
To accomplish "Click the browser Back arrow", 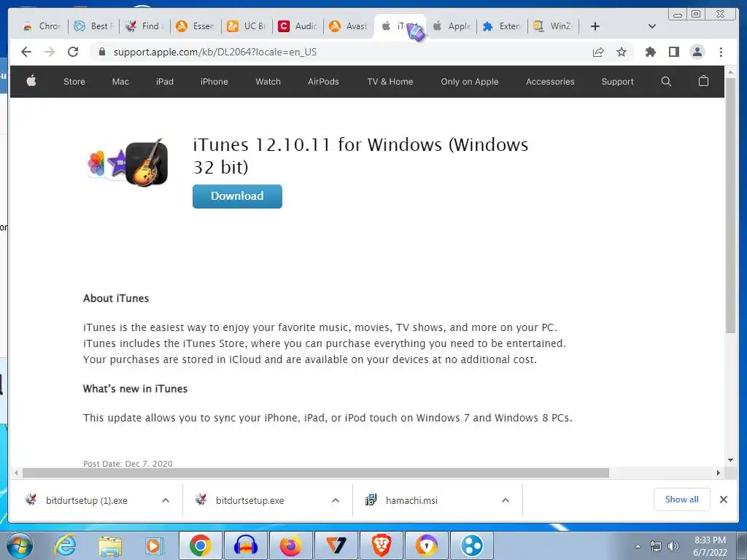I will tap(26, 52).
